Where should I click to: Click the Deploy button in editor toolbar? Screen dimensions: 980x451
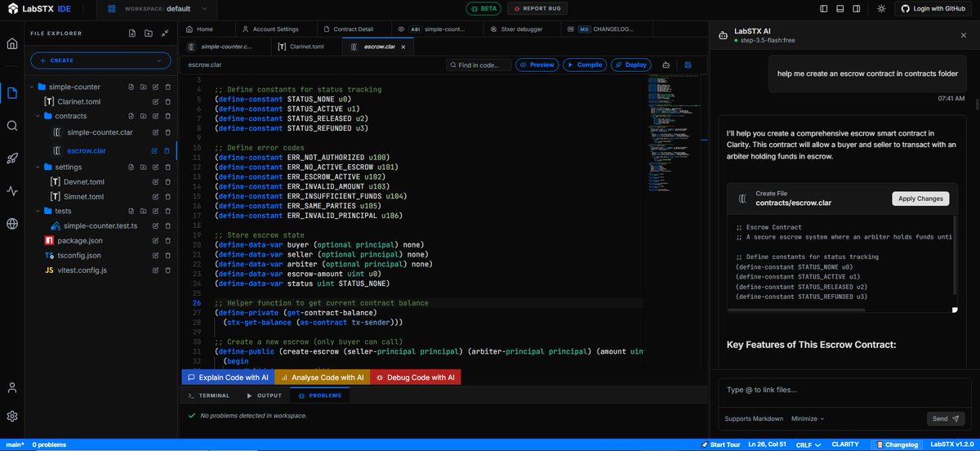(x=632, y=65)
